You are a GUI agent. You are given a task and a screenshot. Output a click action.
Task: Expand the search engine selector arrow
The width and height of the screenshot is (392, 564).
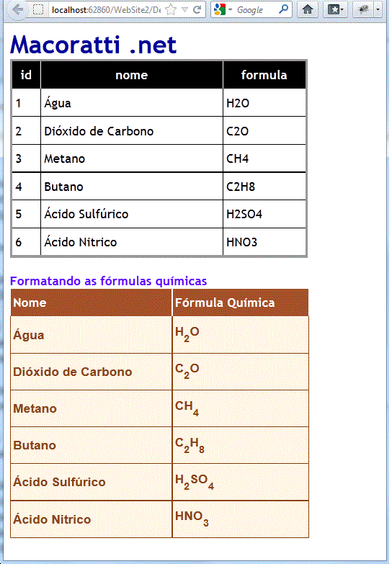pyautogui.click(x=231, y=9)
